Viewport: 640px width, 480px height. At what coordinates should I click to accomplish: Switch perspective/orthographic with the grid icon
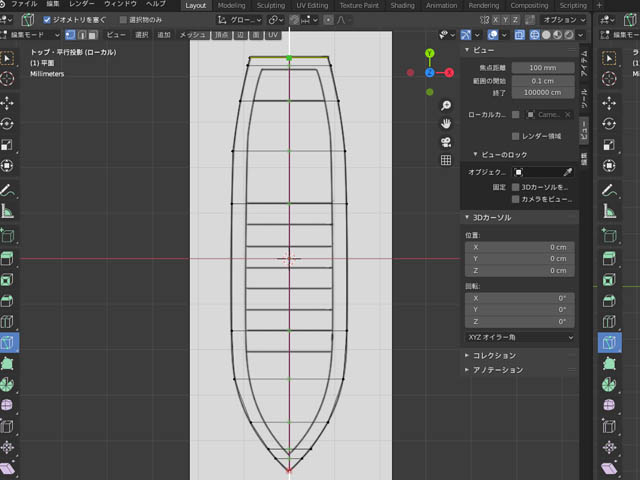446,160
